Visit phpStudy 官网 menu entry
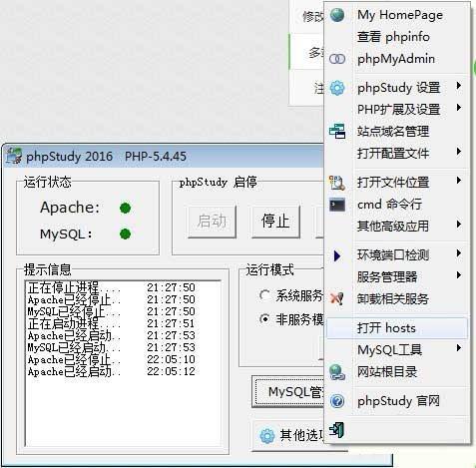 point(397,401)
